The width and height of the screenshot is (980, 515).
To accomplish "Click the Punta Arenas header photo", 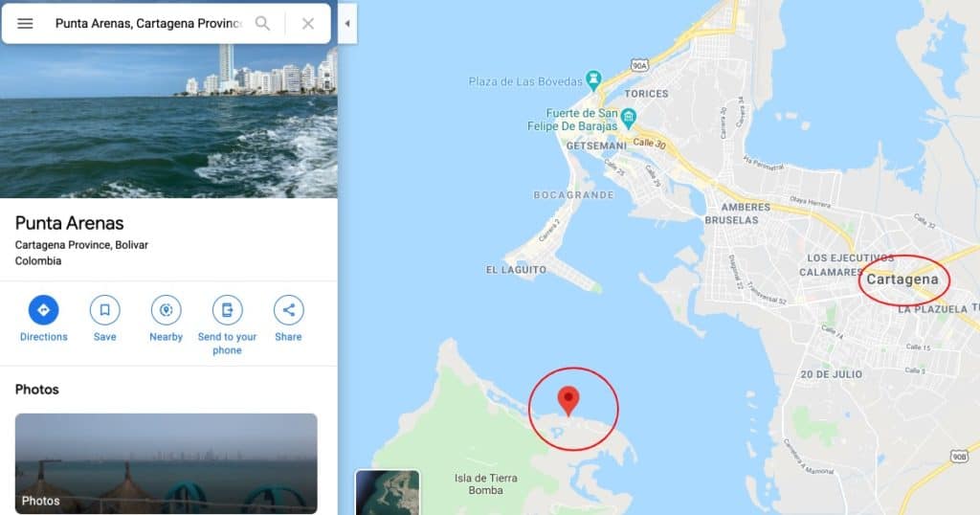I will click(x=168, y=122).
